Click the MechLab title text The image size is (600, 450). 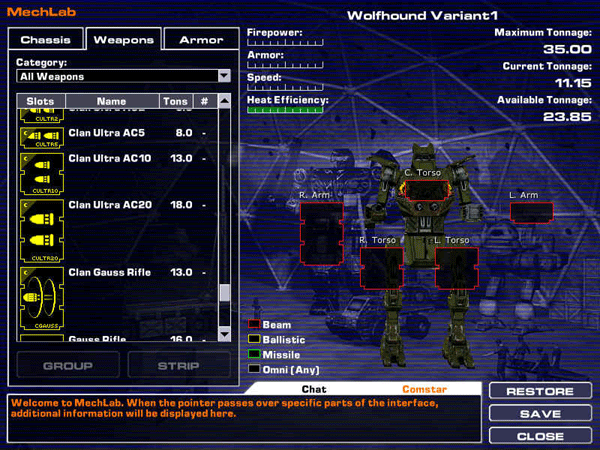pos(41,11)
